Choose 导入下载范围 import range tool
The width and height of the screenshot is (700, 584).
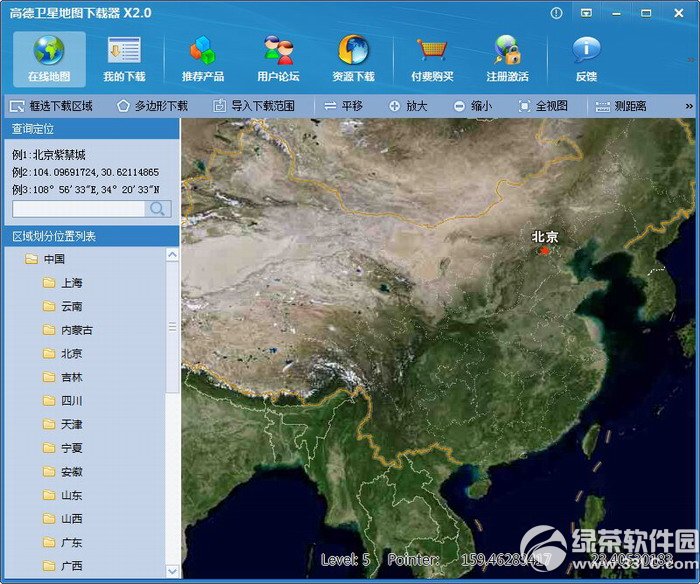coord(254,106)
